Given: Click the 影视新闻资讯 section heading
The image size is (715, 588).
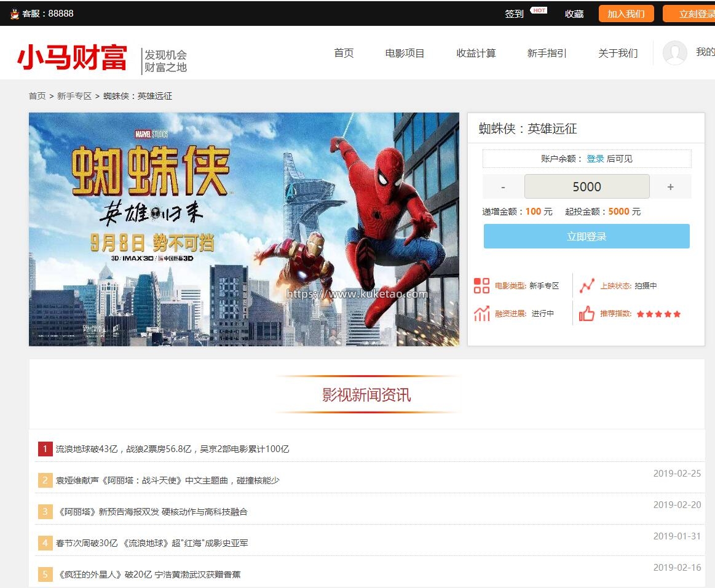Looking at the screenshot, I should 366,395.
